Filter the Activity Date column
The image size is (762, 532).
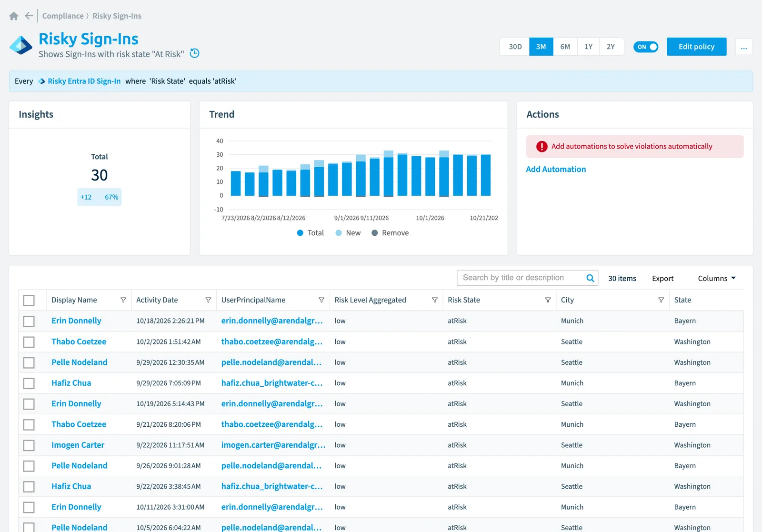[208, 300]
